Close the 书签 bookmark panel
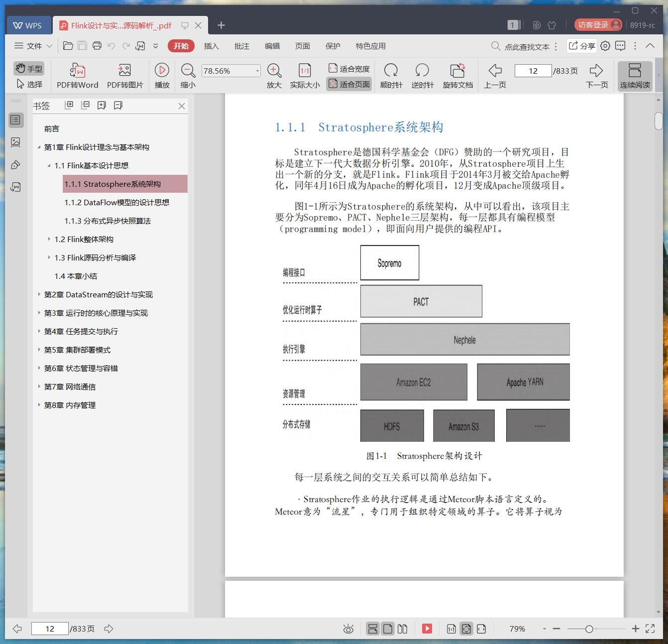Image resolution: width=668 pixels, height=644 pixels. 182,106
